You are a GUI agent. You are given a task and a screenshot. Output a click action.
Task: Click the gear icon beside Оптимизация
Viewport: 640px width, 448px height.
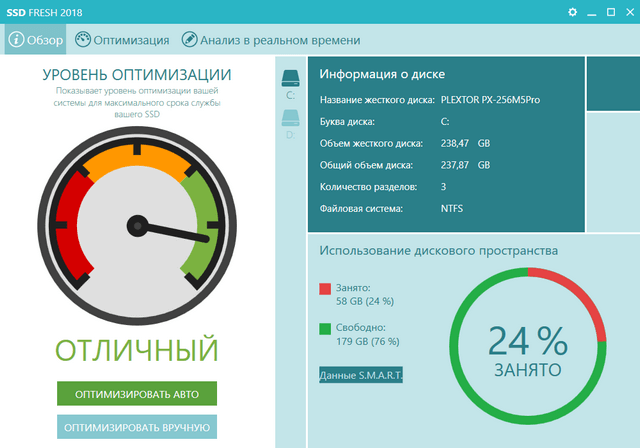[x=82, y=40]
